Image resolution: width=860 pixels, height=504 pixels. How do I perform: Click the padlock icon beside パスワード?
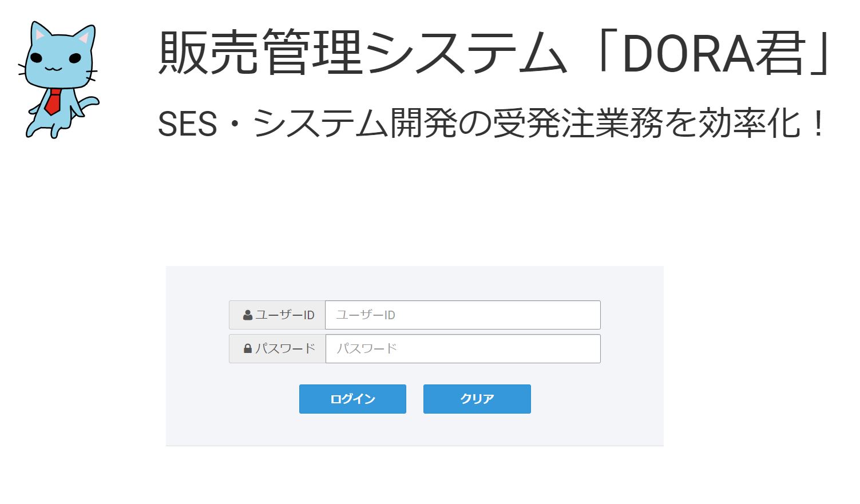248,348
